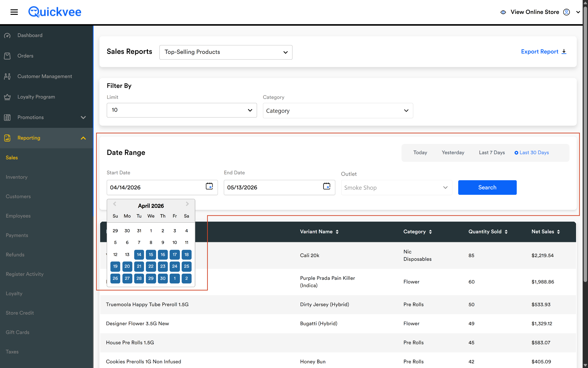
Task: Pick April 6 in the calendar
Action: click(127, 242)
